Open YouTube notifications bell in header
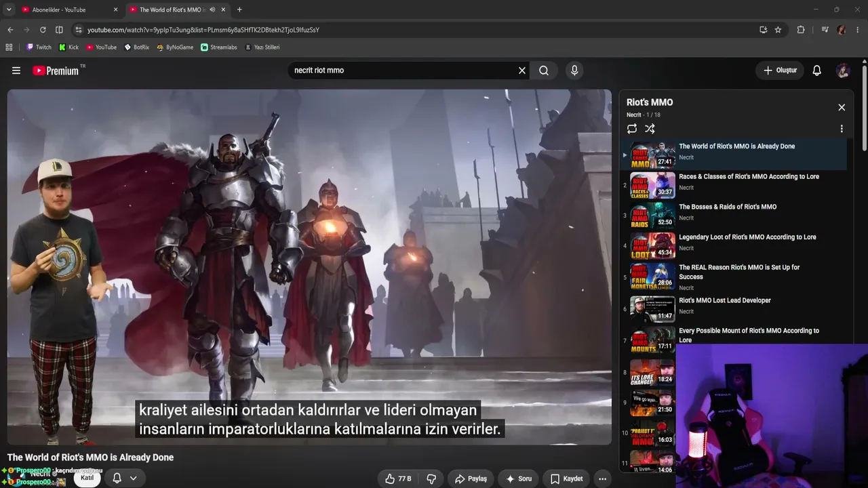The width and height of the screenshot is (868, 488). (817, 70)
